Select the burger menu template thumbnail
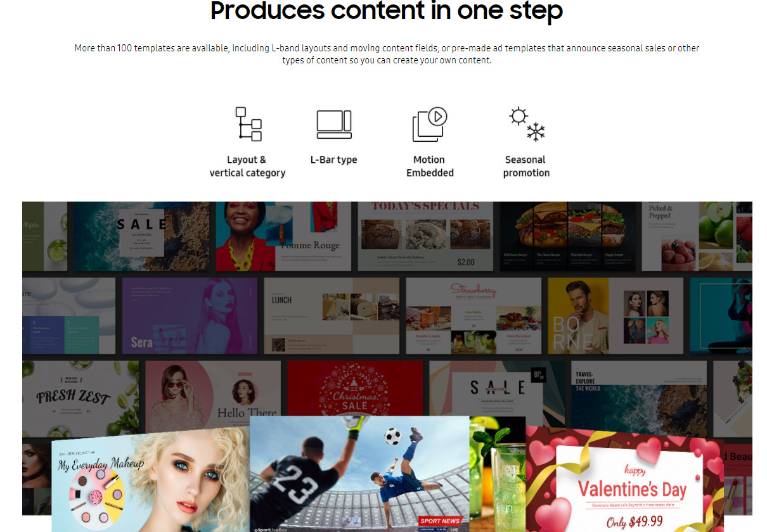Screen dimensions: 767x532 pos(567,236)
